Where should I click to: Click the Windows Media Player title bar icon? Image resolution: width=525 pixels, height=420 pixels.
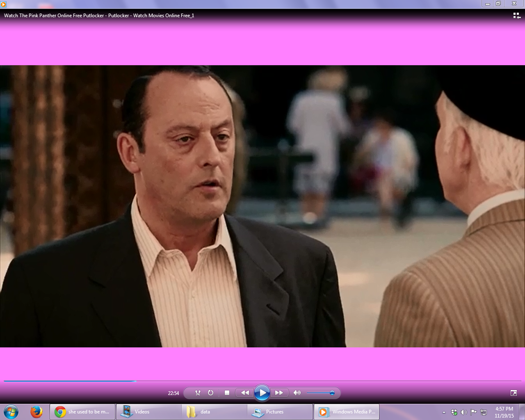point(3,4)
